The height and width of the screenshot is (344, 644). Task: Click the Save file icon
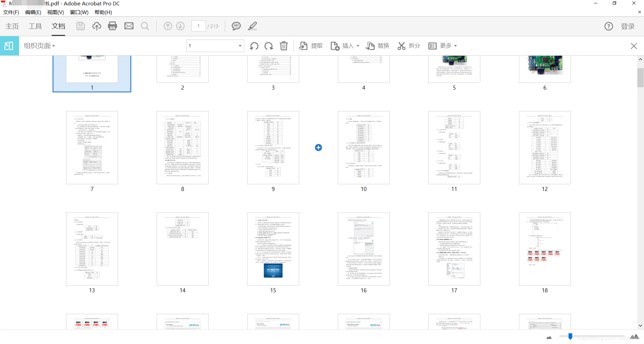[x=80, y=26]
